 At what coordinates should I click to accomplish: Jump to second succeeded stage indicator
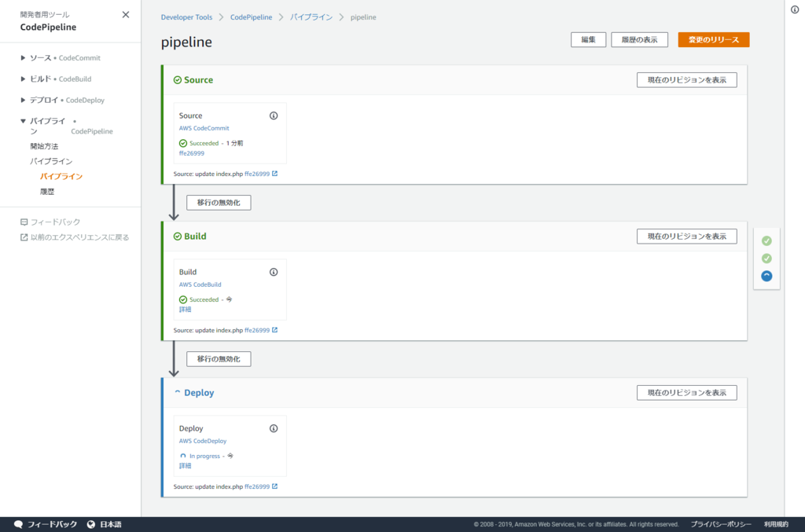tap(766, 259)
